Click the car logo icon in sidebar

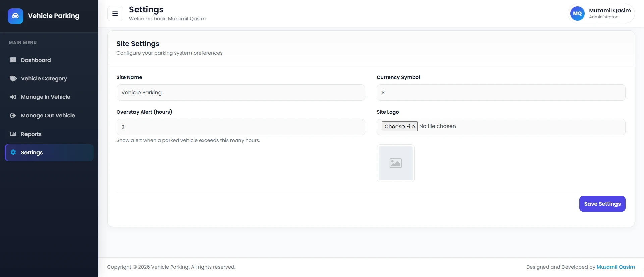point(15,16)
